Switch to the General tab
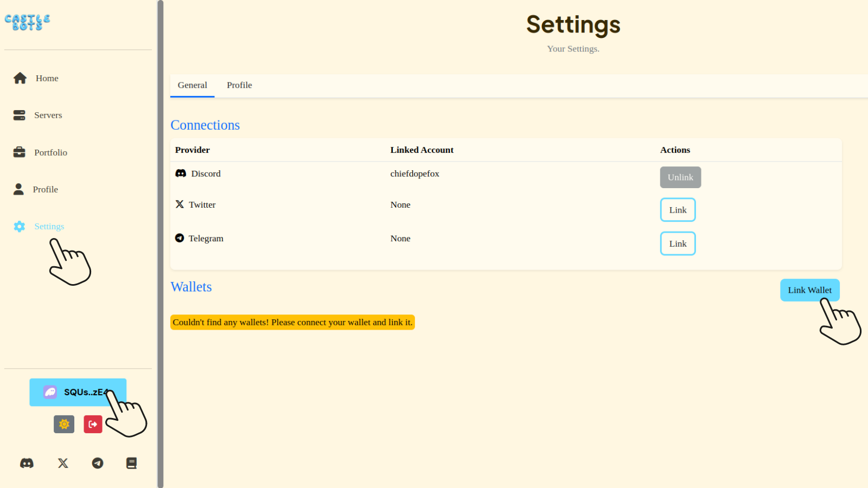 192,85
